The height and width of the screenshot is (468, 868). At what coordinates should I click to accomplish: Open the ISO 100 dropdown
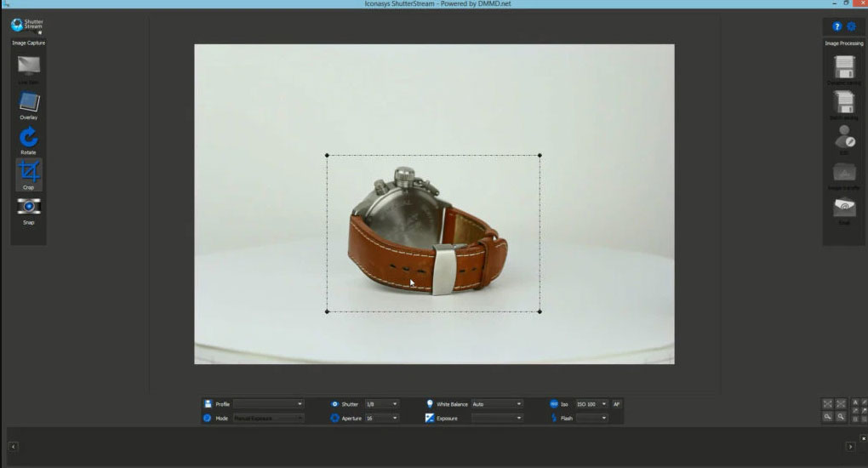(x=591, y=403)
